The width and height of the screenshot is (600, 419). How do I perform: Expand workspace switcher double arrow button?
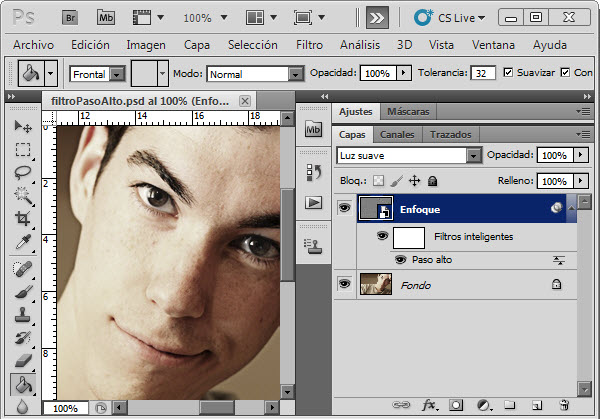[x=377, y=18]
